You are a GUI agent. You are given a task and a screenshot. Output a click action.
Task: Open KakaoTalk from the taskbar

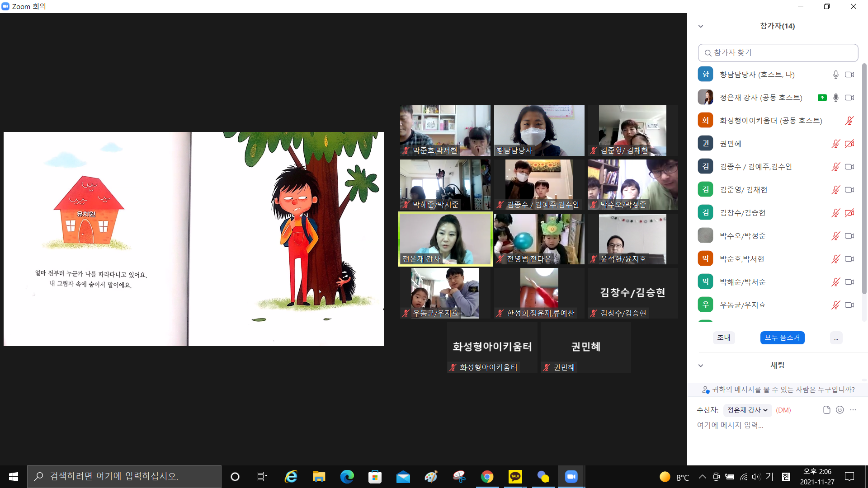(515, 477)
